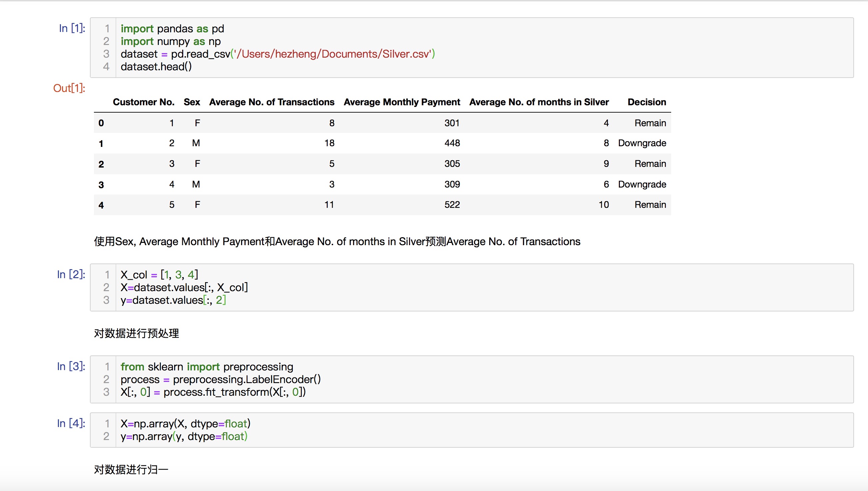The width and height of the screenshot is (868, 491).
Task: Click the F sex value in row index 2
Action: click(x=197, y=164)
